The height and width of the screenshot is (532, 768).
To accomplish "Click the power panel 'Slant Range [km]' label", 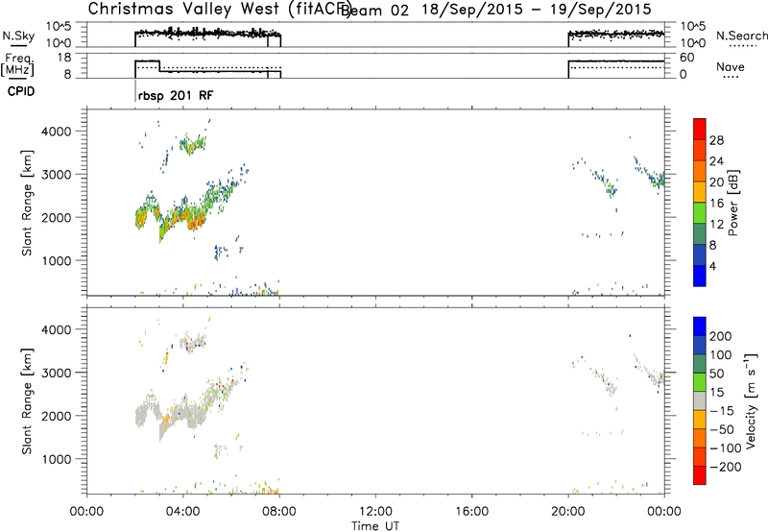I will coord(27,203).
